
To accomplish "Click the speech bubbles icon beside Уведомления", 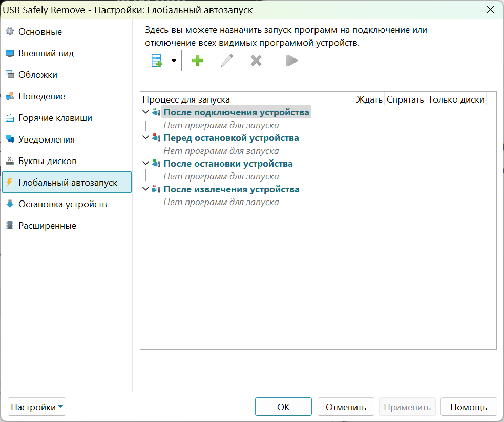I will tap(10, 139).
